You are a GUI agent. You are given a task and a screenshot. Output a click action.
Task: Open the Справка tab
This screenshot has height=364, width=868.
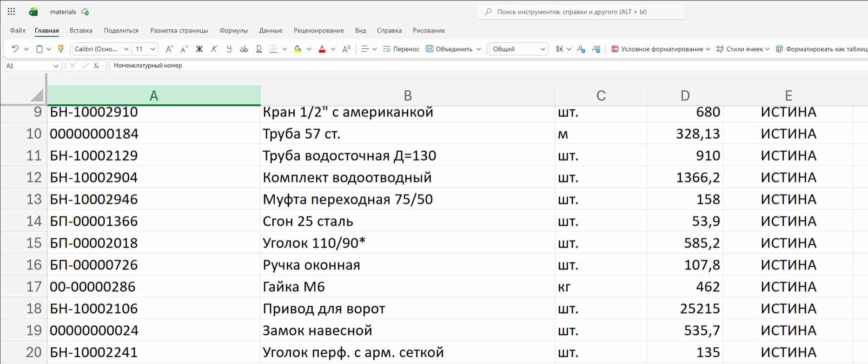[x=389, y=30]
